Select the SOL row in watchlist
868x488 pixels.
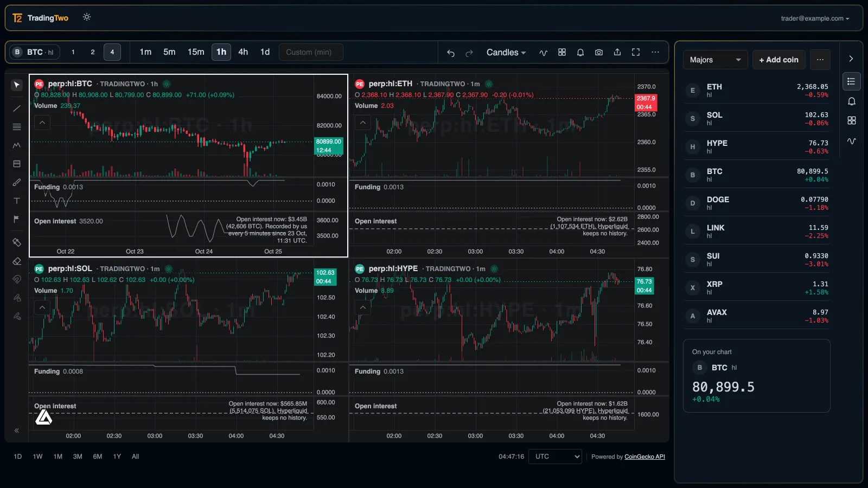[757, 119]
